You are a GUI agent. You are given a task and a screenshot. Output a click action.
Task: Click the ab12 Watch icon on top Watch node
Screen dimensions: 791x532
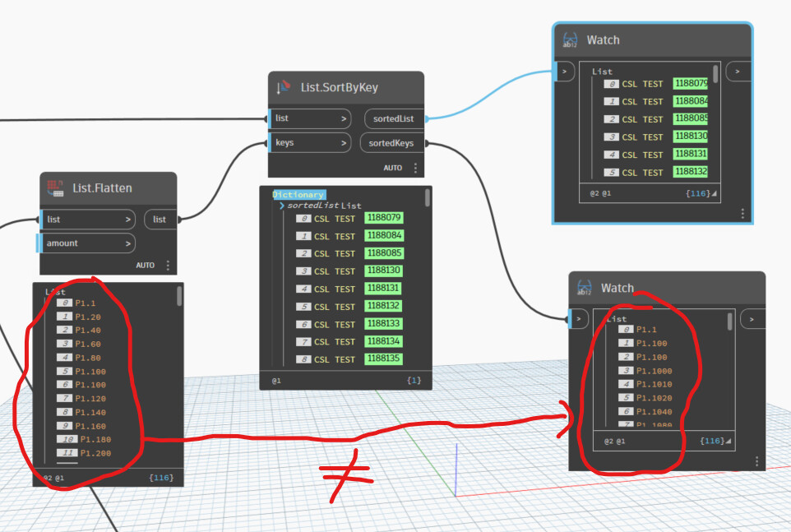tap(568, 39)
